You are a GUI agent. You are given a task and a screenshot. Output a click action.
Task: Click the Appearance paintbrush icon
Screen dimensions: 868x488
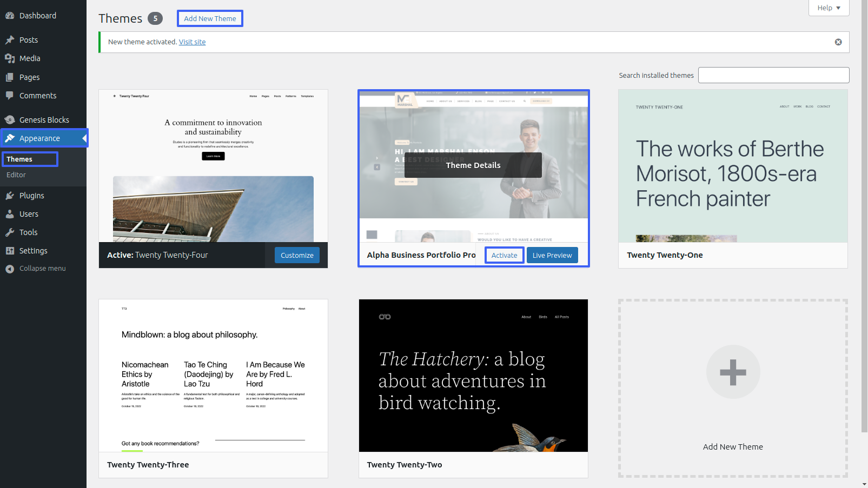pyautogui.click(x=10, y=138)
